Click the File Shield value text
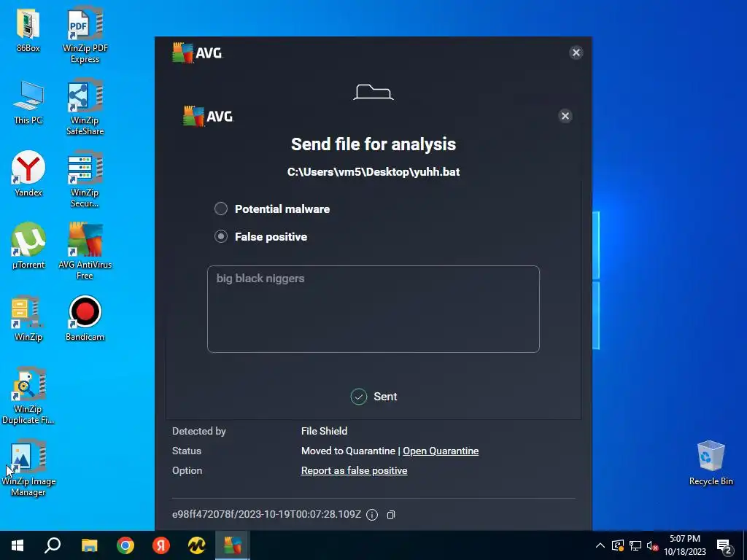 324,431
